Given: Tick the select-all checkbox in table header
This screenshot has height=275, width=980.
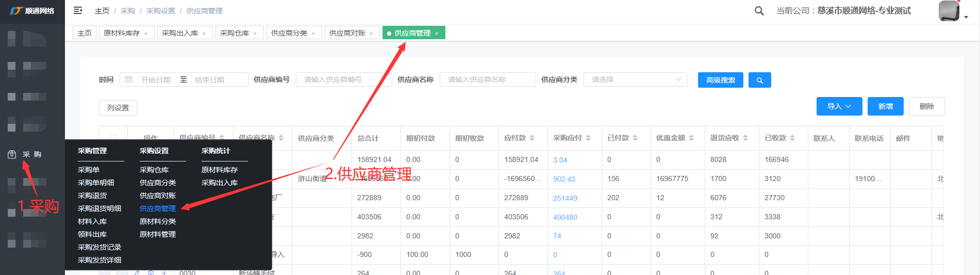Looking at the screenshot, I should (x=113, y=138).
